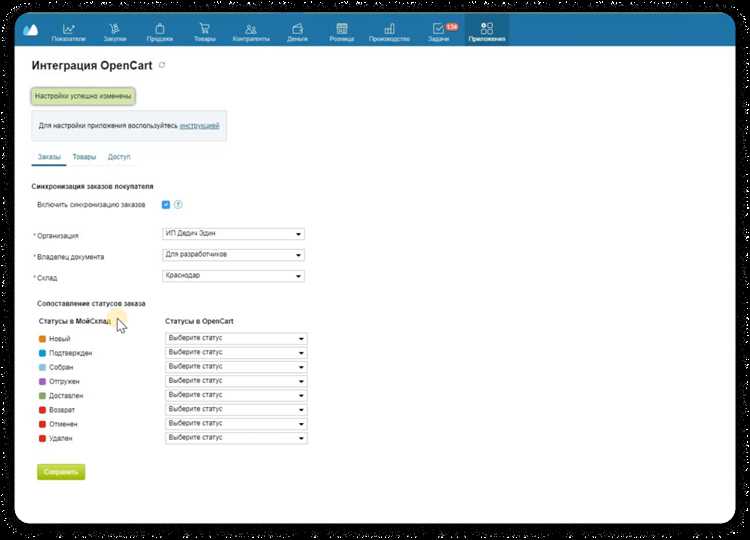Open the Организация dropdown
The height and width of the screenshot is (540, 750).
233,234
